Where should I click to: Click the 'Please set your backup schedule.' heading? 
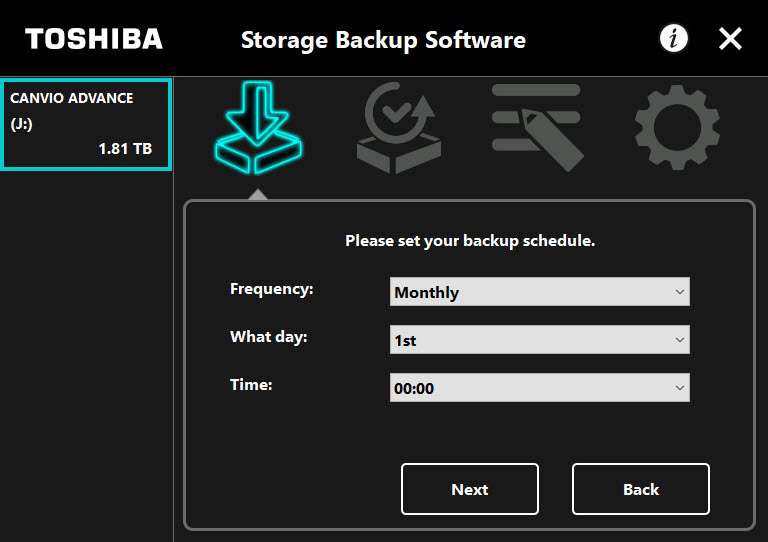click(x=470, y=241)
